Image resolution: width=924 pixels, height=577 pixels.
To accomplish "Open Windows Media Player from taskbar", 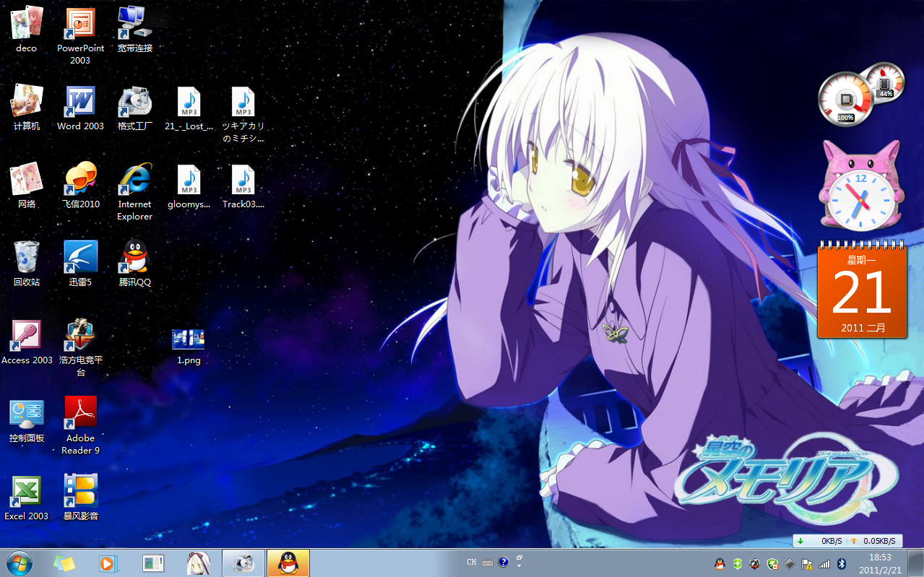I will pyautogui.click(x=107, y=563).
